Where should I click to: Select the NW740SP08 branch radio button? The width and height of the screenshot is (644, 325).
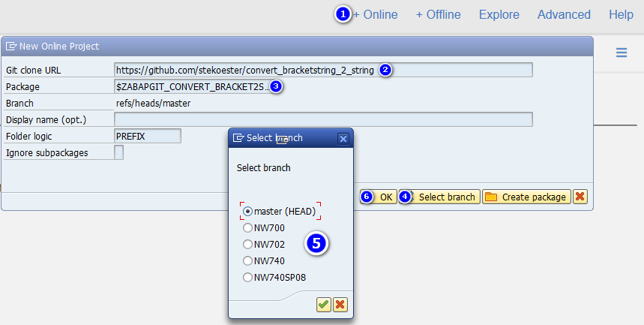tap(247, 277)
